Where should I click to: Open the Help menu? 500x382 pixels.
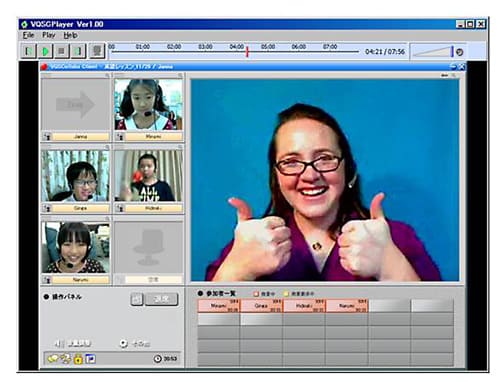[x=70, y=35]
